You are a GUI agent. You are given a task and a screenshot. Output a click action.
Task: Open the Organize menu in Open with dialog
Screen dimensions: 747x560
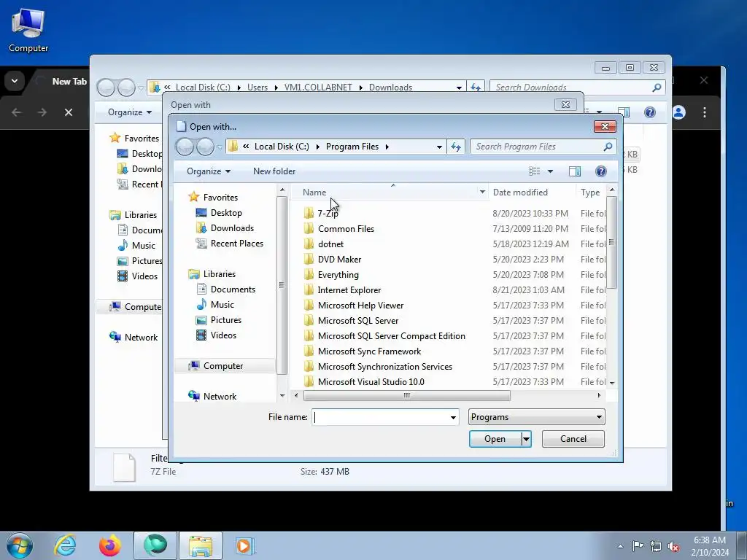pos(208,171)
